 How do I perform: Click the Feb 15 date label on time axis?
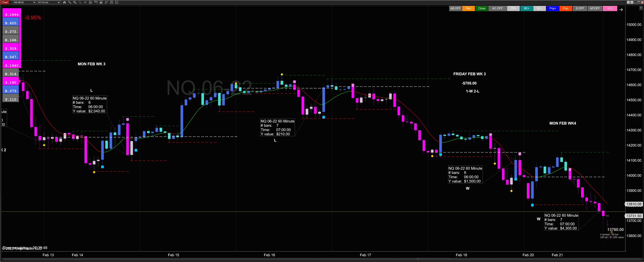[173, 255]
